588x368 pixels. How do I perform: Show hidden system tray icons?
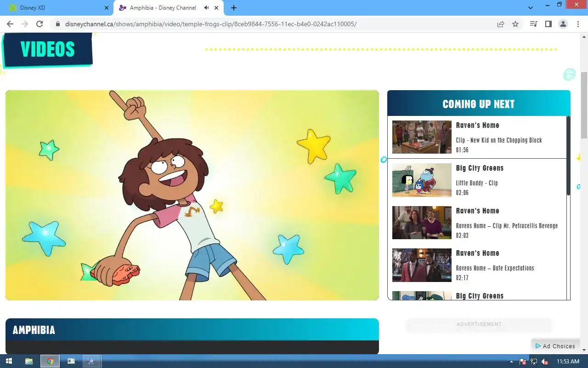511,362
